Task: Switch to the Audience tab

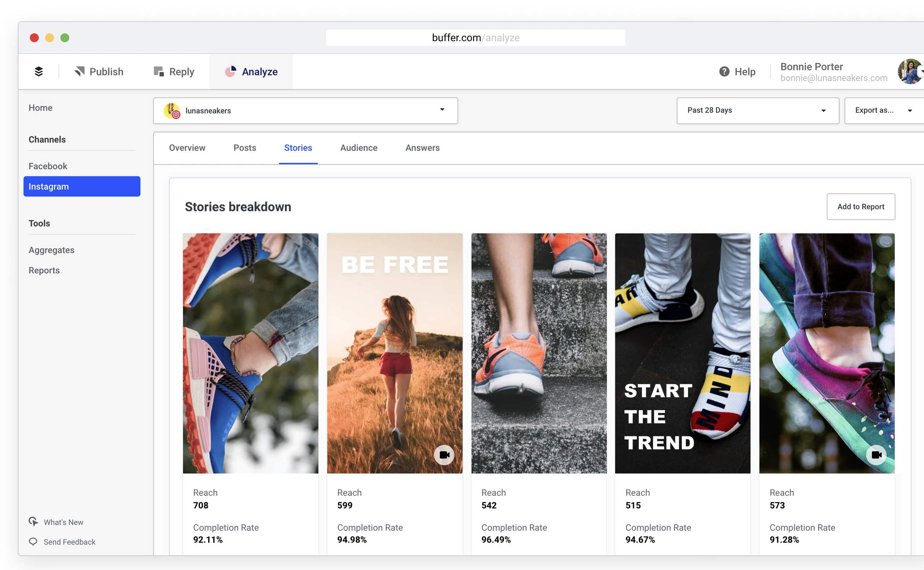Action: point(359,148)
